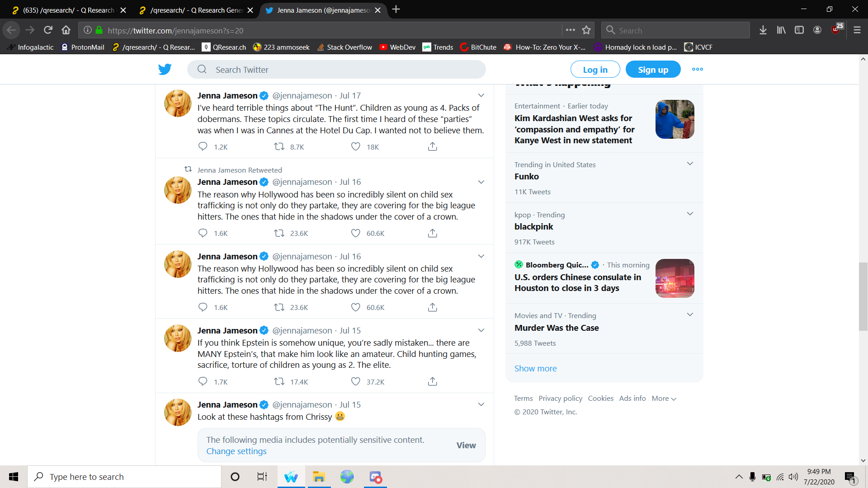Open the Twitter more options ellipsis
868x488 pixels.
click(698, 69)
